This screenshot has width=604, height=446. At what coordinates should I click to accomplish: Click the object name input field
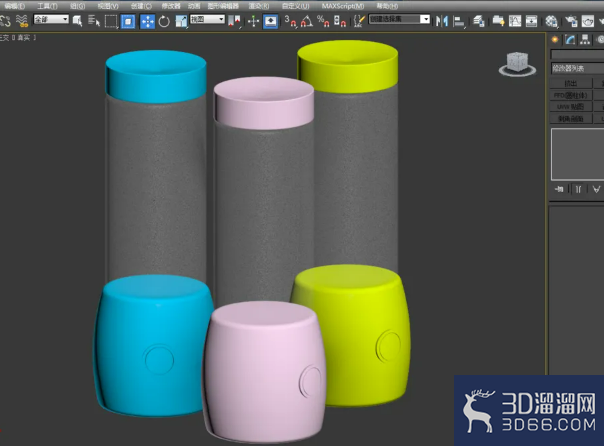(577, 54)
